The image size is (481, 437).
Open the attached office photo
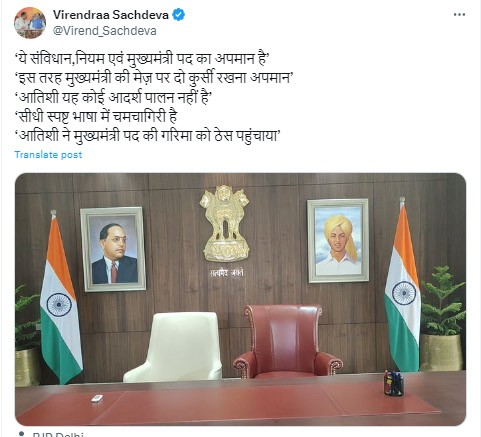(240, 299)
